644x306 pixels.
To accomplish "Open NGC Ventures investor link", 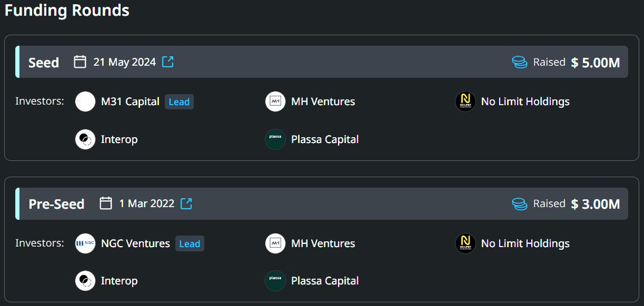I will pos(135,243).
